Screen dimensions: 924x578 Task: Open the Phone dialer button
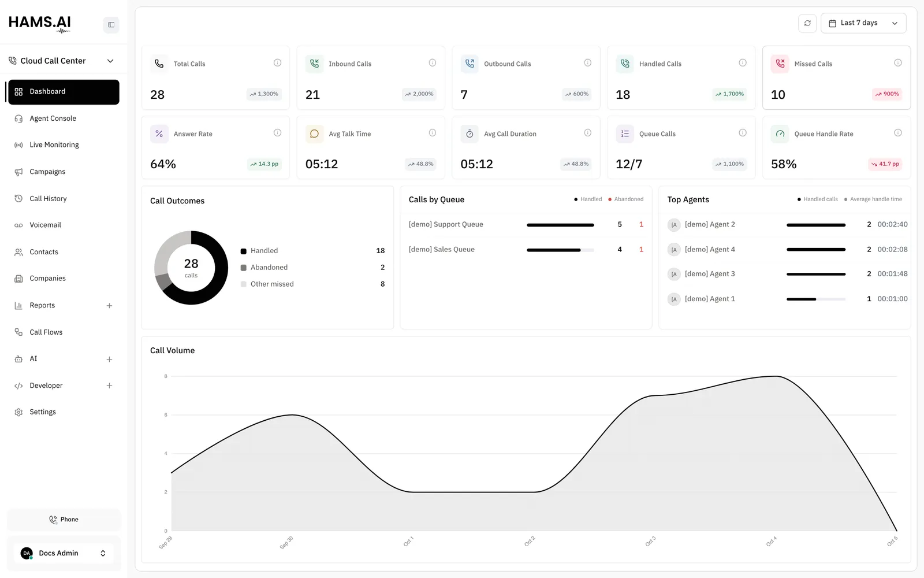point(64,520)
